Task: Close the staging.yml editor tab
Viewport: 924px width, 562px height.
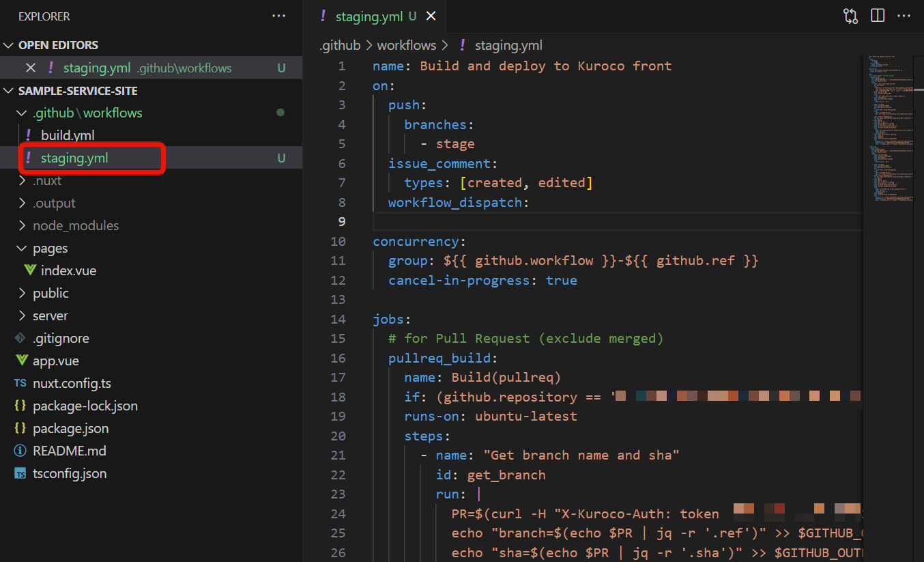Action: point(431,17)
